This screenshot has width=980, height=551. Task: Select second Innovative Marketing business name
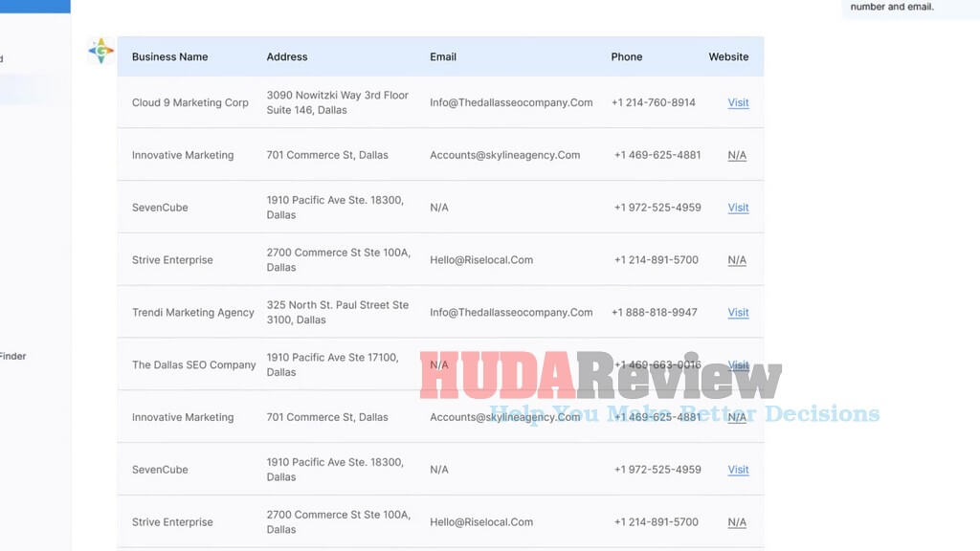(x=183, y=417)
